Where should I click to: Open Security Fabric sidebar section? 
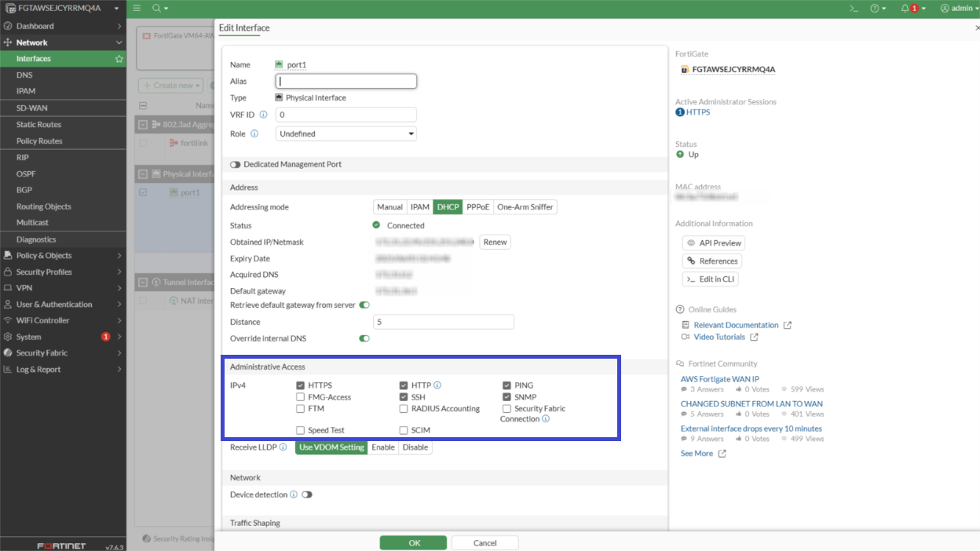coord(63,353)
